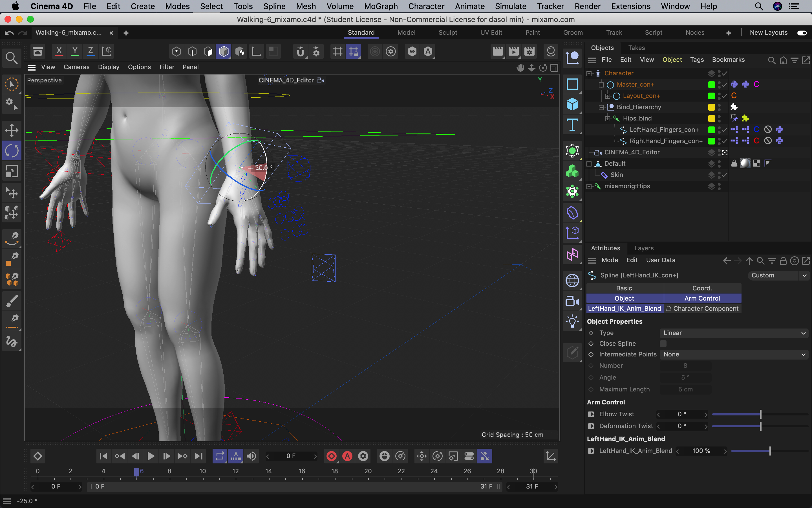Toggle Z axis lock

[x=91, y=51]
